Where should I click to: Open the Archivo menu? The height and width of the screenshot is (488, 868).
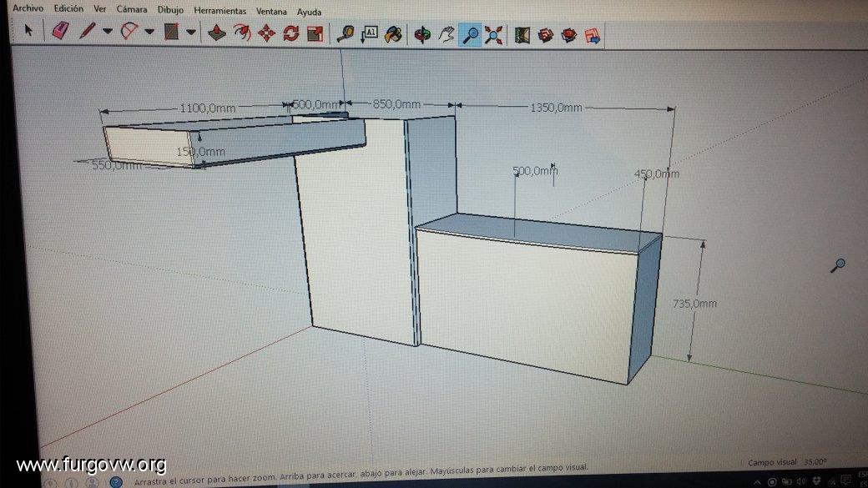(28, 8)
